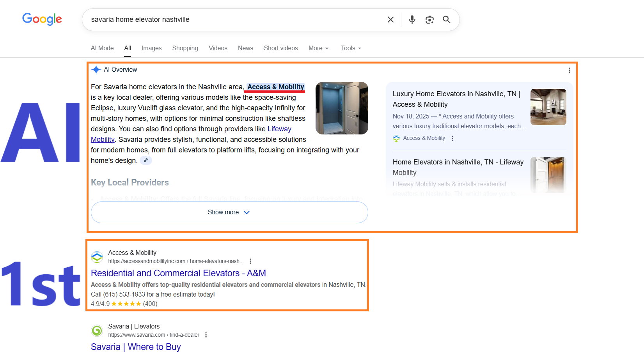Click "Call (615) 533-1933" snippet text
This screenshot has height=355, width=644.
click(118, 294)
